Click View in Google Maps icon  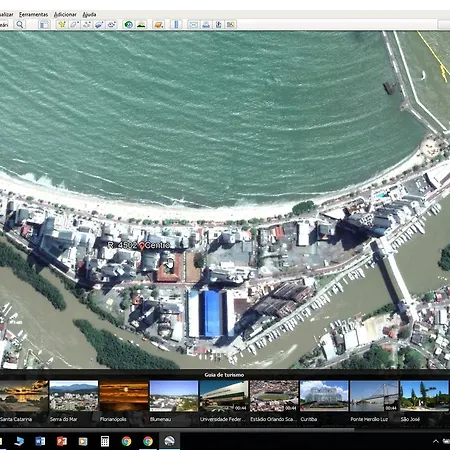231,25
